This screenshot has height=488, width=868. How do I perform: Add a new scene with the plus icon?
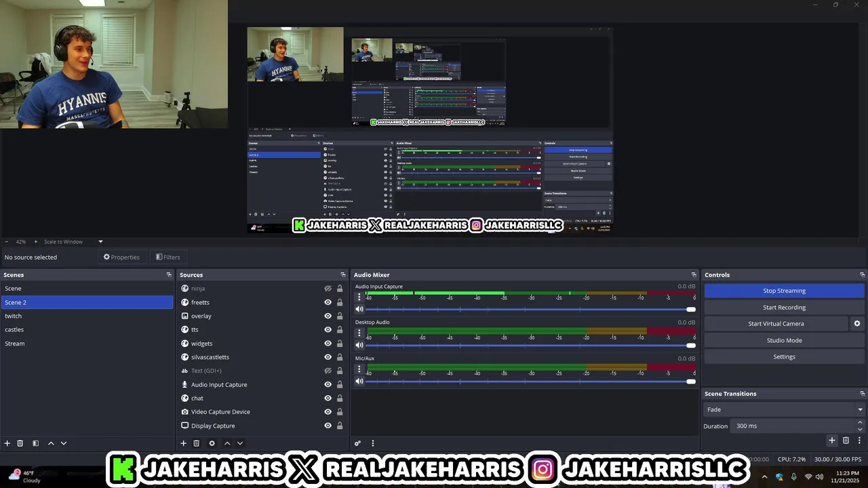click(7, 443)
